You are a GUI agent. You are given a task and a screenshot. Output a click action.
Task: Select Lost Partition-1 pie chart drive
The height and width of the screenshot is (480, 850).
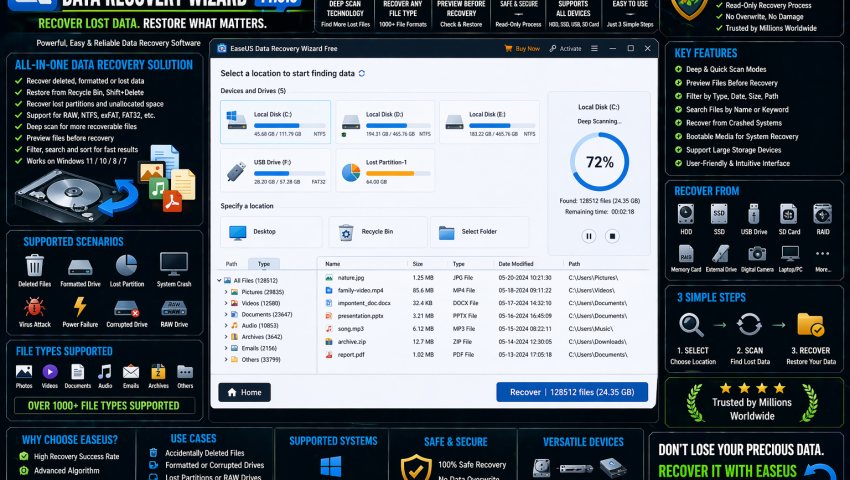tap(385, 171)
